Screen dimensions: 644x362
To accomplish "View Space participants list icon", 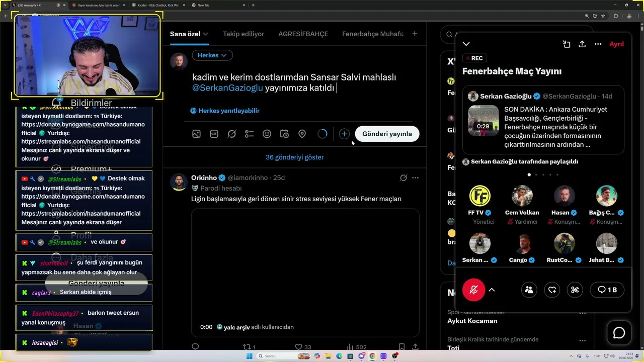I will click(529, 290).
